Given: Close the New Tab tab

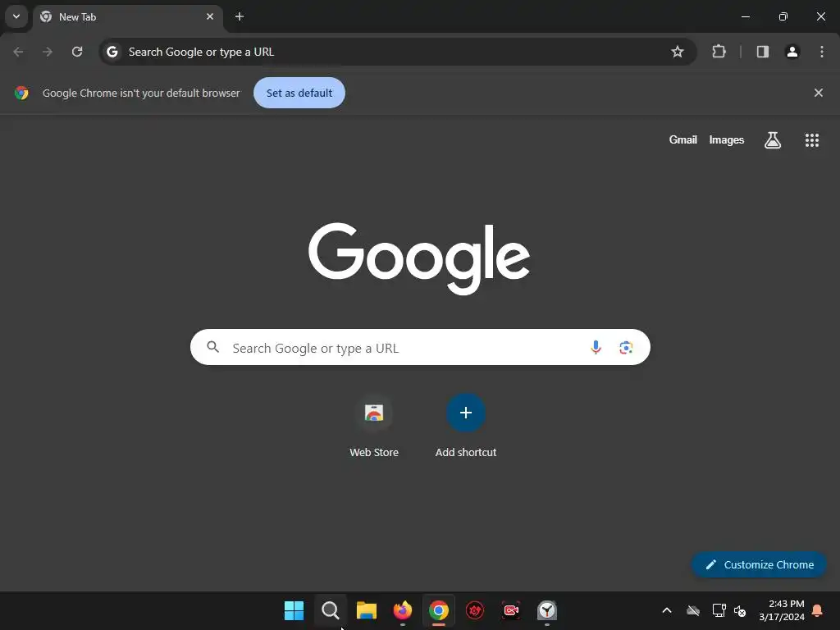Looking at the screenshot, I should (x=210, y=16).
